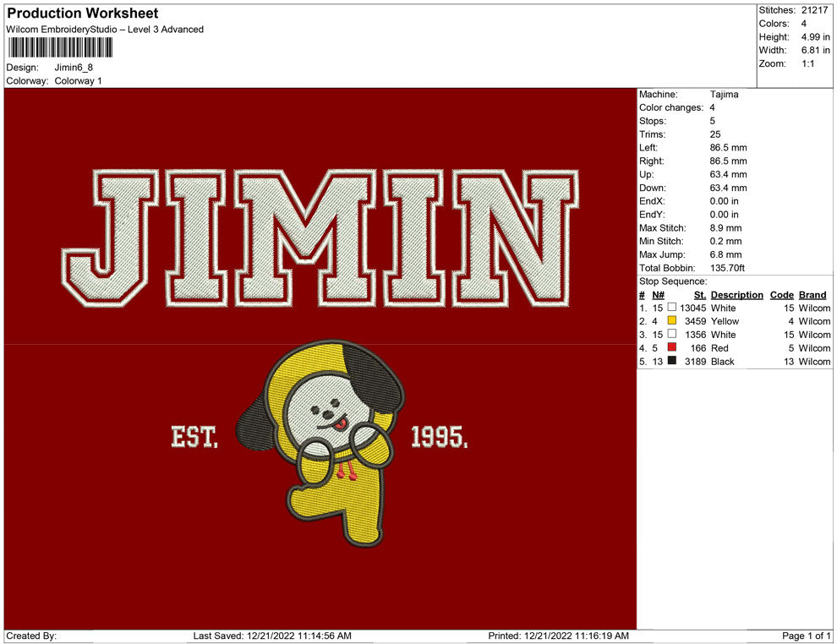Click the N# column header
The height and width of the screenshot is (644, 837).
pyautogui.click(x=658, y=295)
